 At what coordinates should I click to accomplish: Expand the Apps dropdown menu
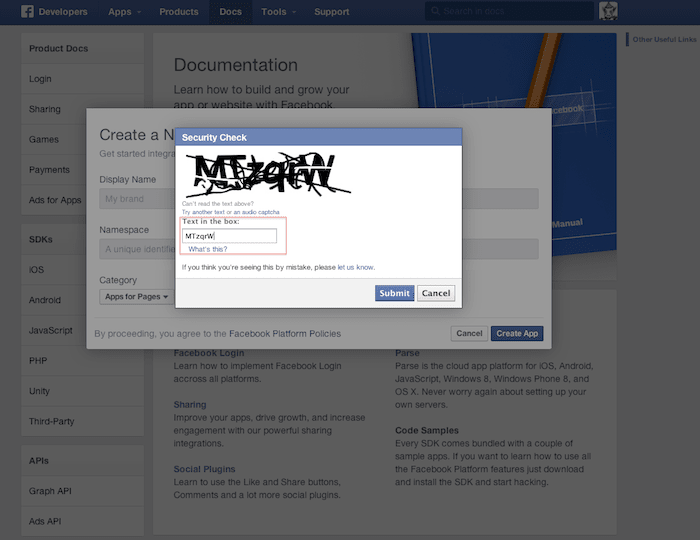pyautogui.click(x=124, y=12)
